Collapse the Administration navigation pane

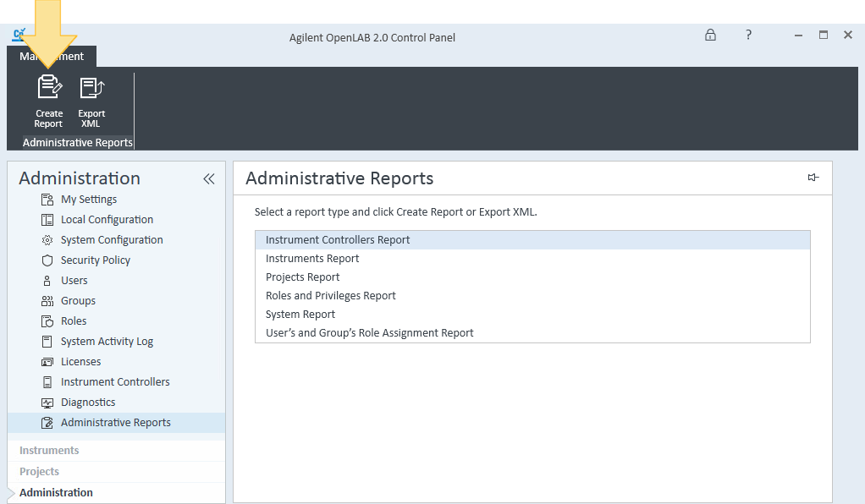[x=208, y=178]
